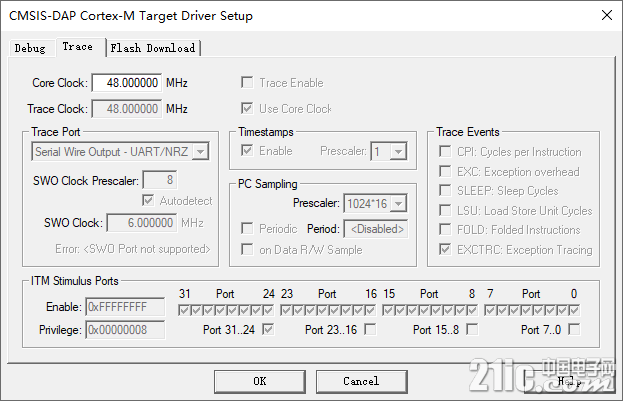Enable CPI Cycles per Instruction event
The image size is (623, 401).
coord(445,151)
